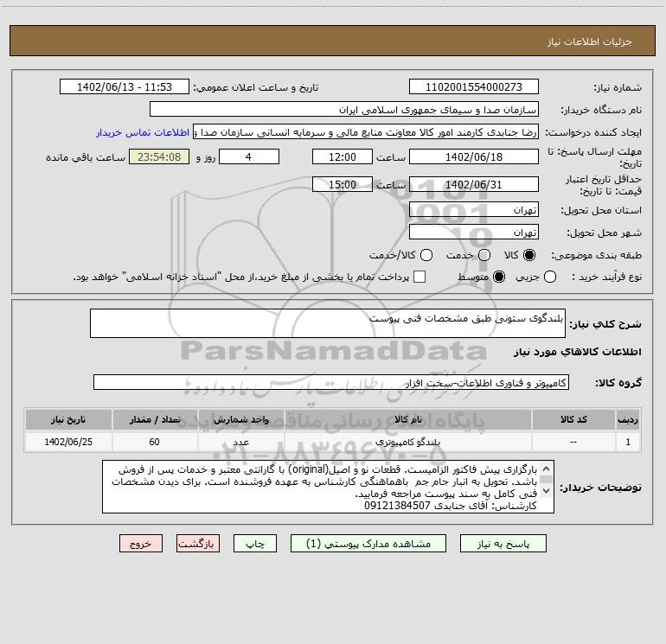Click the پاسخ به نیاز button

coord(503,544)
